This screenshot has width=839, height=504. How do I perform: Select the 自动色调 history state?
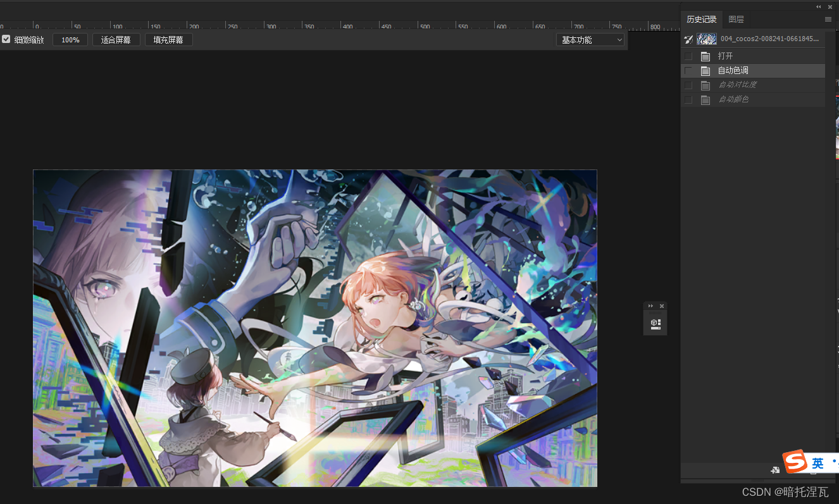click(753, 71)
